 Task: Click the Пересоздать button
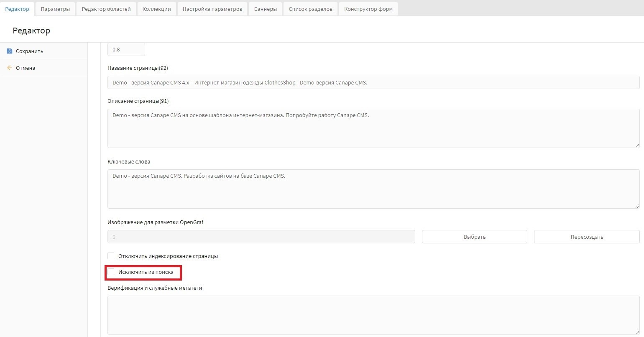(586, 237)
